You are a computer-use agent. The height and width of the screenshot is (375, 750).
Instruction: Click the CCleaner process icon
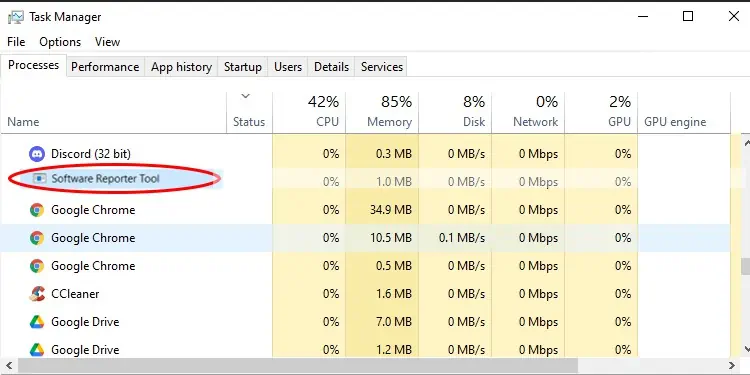(37, 294)
